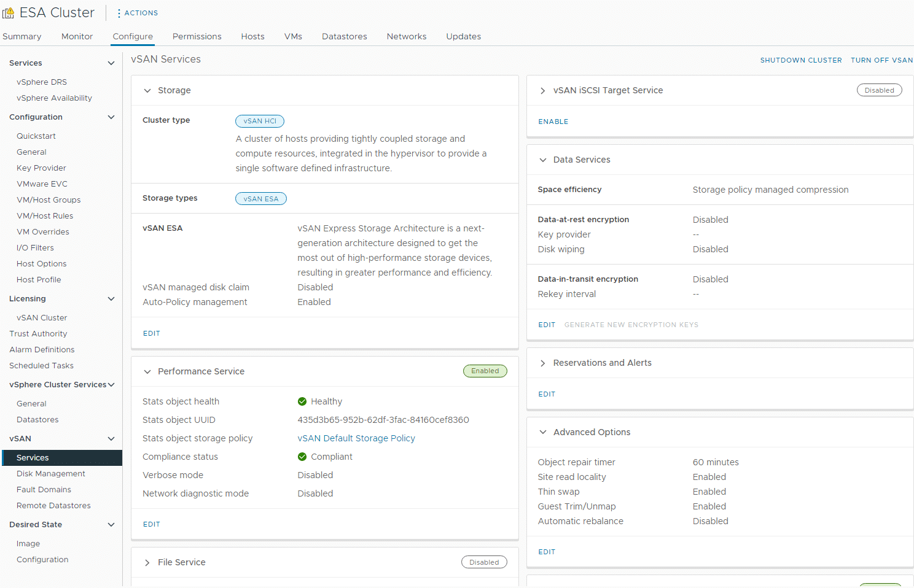The image size is (914, 588).
Task: Collapse the Licensing group in sidebar
Action: 111,299
